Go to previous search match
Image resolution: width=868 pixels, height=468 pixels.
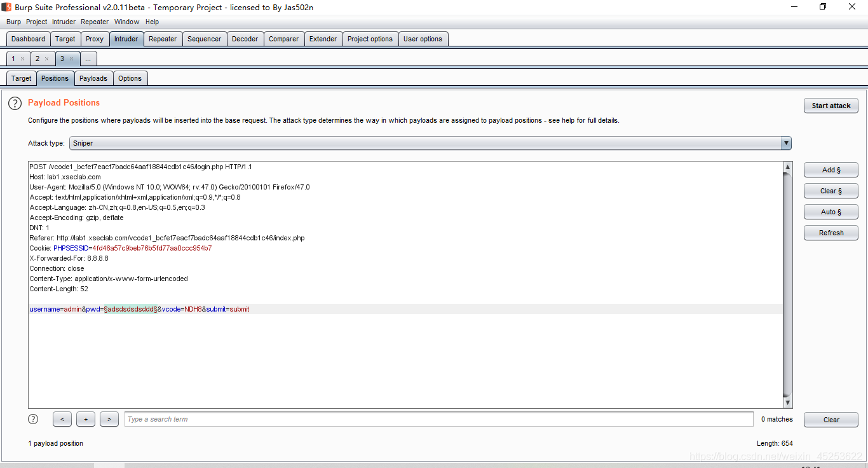tap(62, 419)
